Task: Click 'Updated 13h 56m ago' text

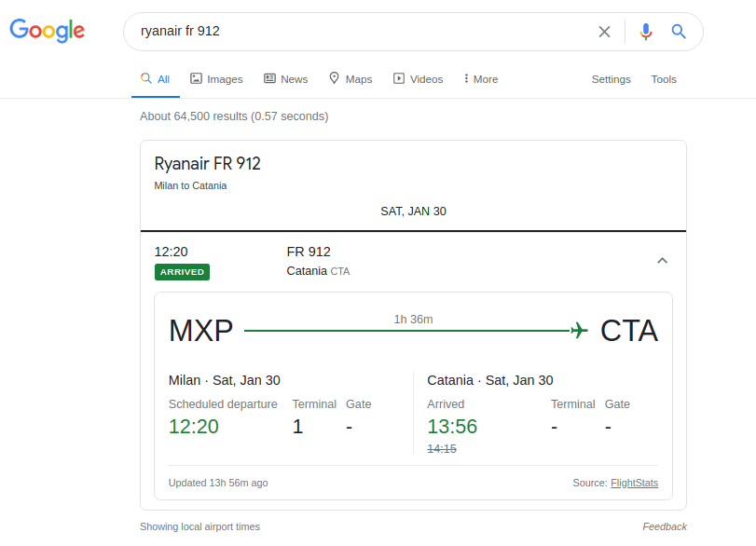Action: click(x=218, y=483)
